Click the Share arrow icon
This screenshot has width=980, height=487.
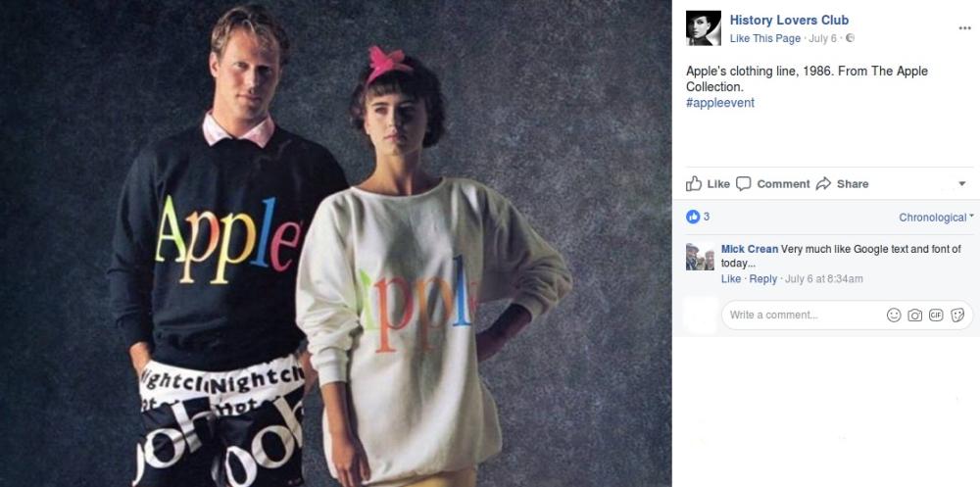pyautogui.click(x=824, y=184)
